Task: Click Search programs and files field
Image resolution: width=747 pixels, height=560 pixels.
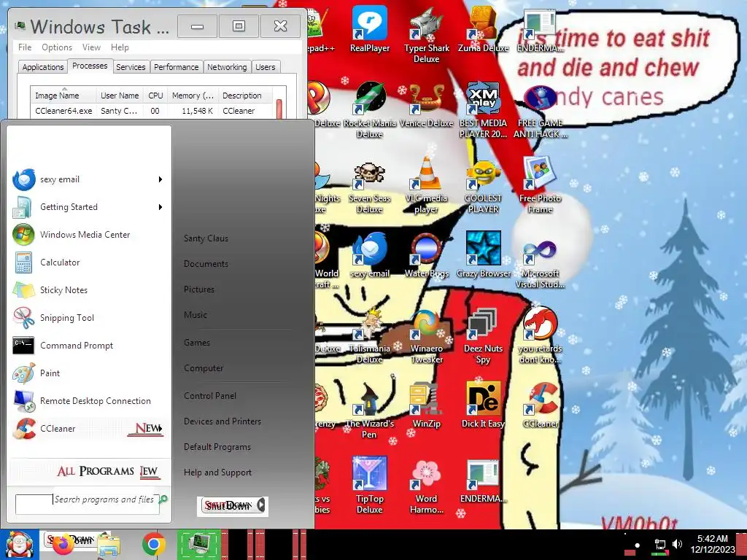Action: click(88, 505)
